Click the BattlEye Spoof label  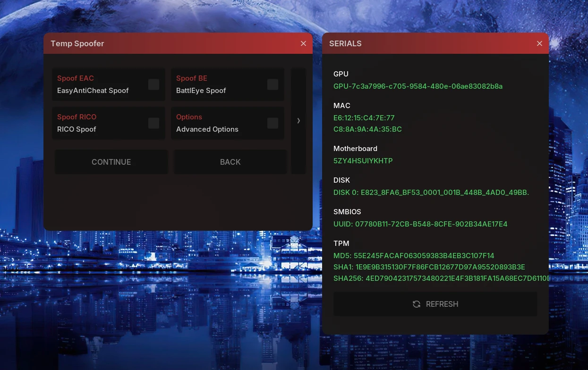click(201, 90)
